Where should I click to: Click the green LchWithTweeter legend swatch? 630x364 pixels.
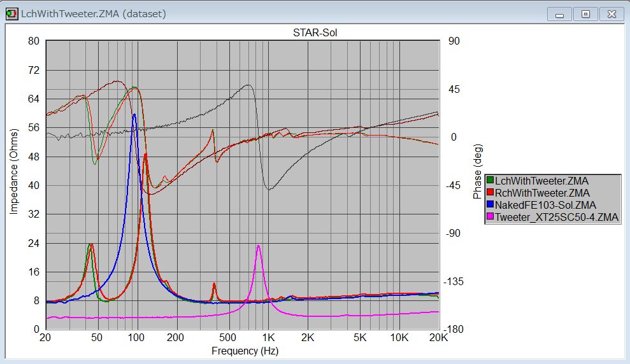[490, 181]
